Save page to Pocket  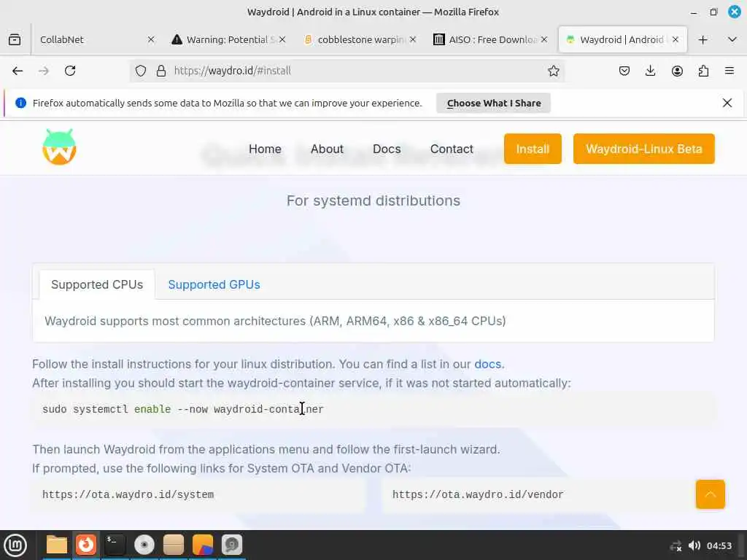(x=624, y=71)
